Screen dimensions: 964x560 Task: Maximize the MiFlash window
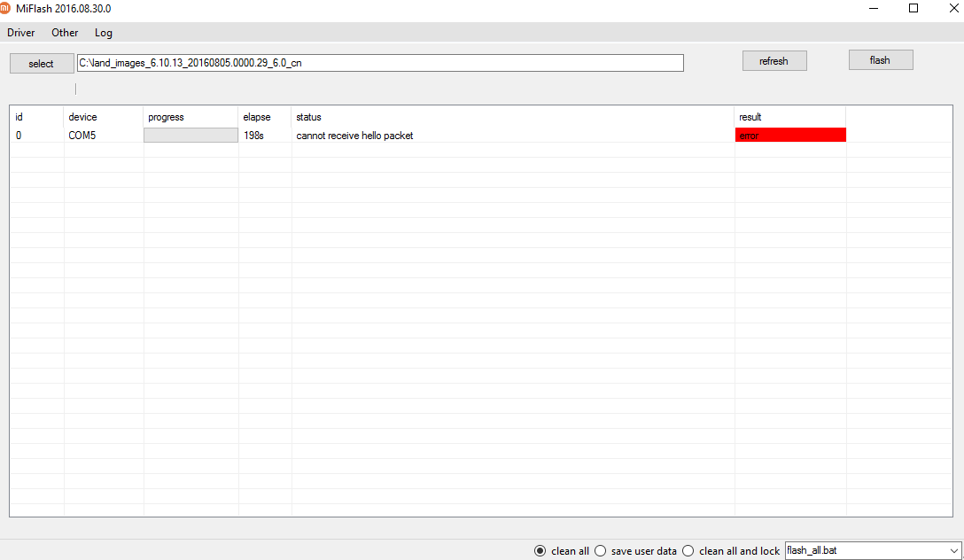coord(913,8)
